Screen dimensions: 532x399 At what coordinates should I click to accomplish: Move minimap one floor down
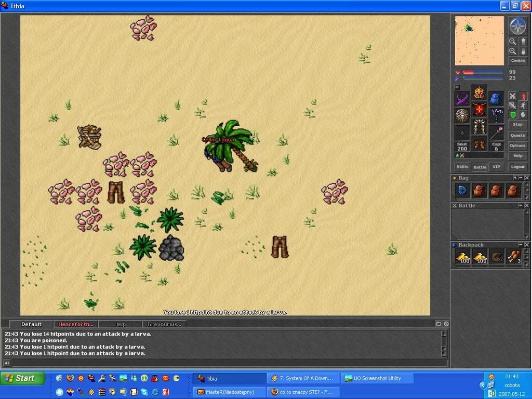[x=523, y=51]
